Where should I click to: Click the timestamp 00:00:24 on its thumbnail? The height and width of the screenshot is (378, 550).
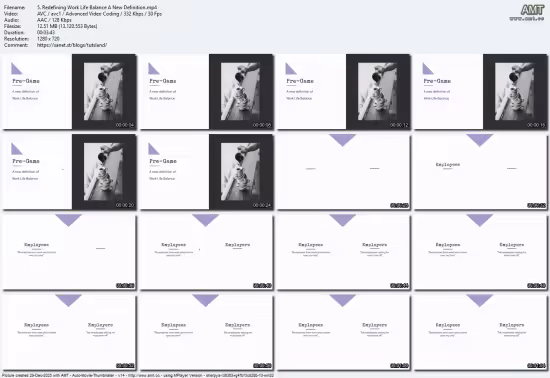point(262,205)
